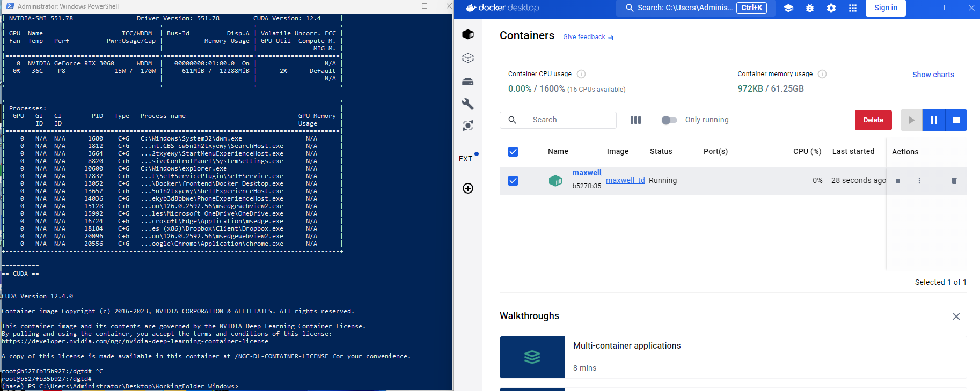Click Docker Desktop whale logo
The height and width of the screenshot is (391, 980).
[x=471, y=8]
